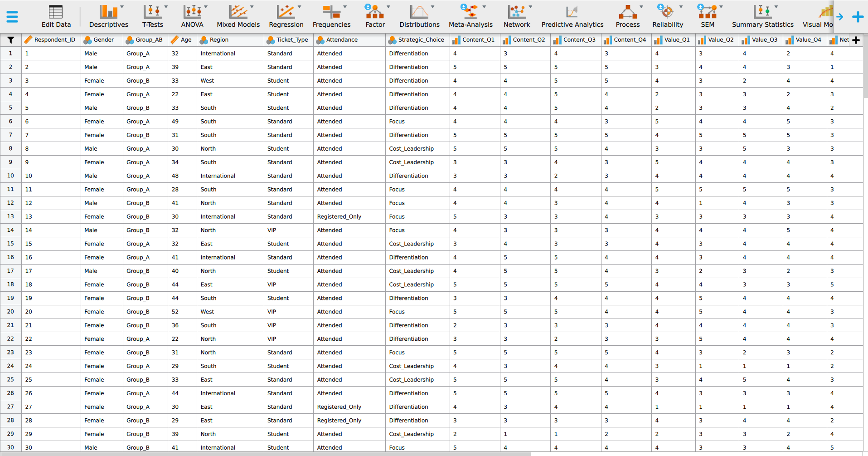Select row number 13 header
868x456 pixels.
pyautogui.click(x=10, y=216)
